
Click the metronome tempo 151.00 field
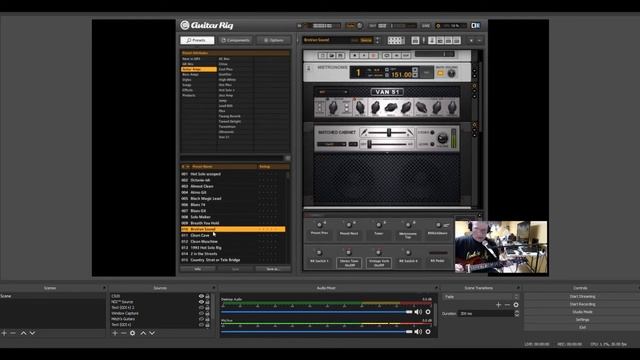pos(401,75)
